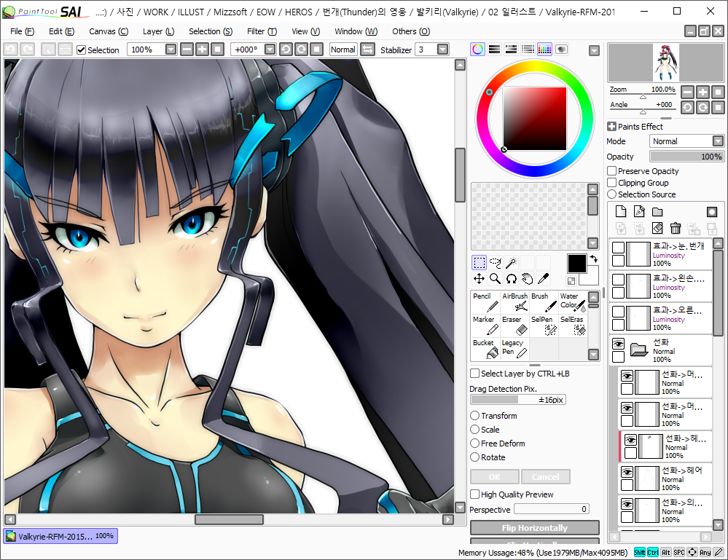Click the black foreground color swatch
Image resolution: width=728 pixels, height=560 pixels.
point(576,264)
